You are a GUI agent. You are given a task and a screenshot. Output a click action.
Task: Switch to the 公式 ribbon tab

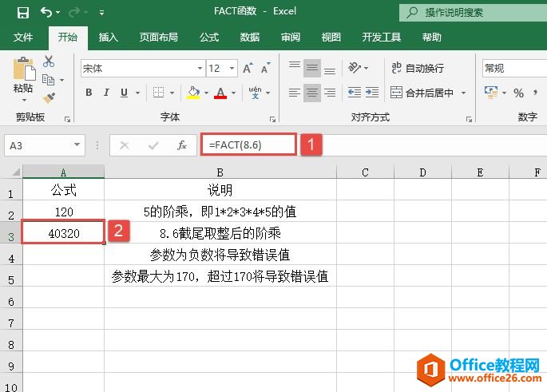coord(208,37)
